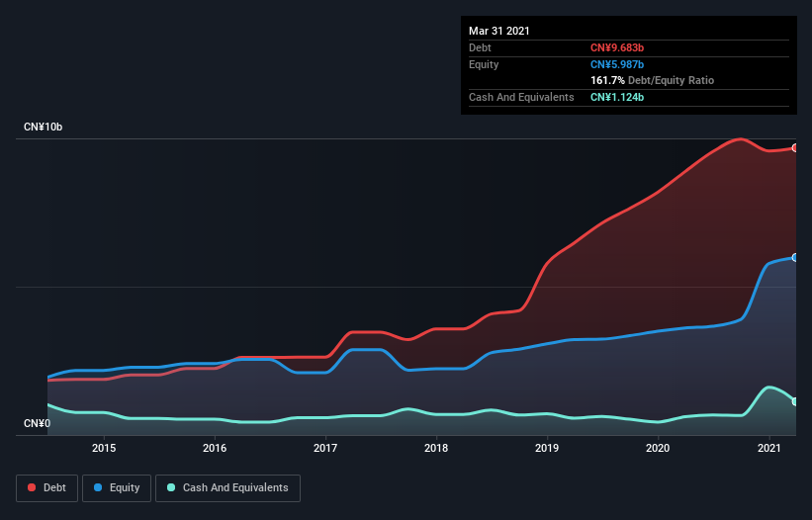
Task: Click the CN¥1.124b cash value
Action: 617,97
